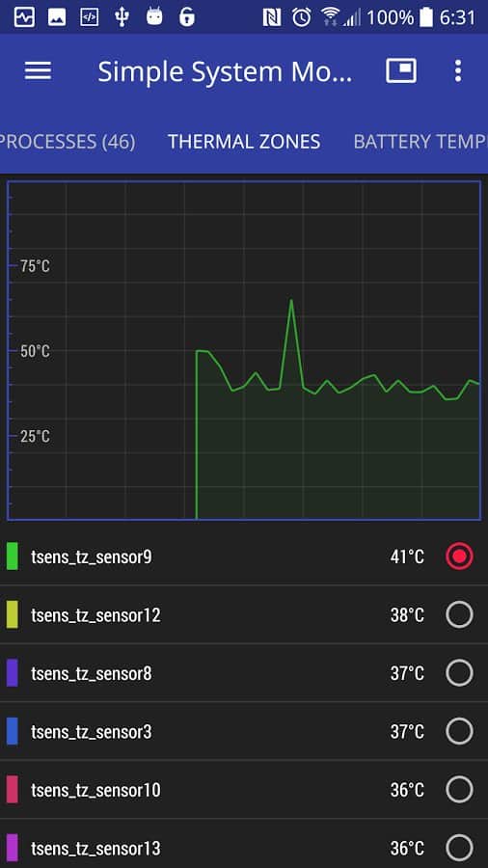The height and width of the screenshot is (868, 488).
Task: Tap the NFC status bar icon
Action: (272, 17)
